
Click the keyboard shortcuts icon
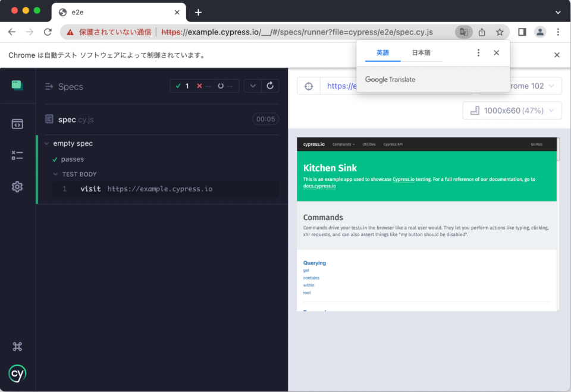tap(17, 346)
